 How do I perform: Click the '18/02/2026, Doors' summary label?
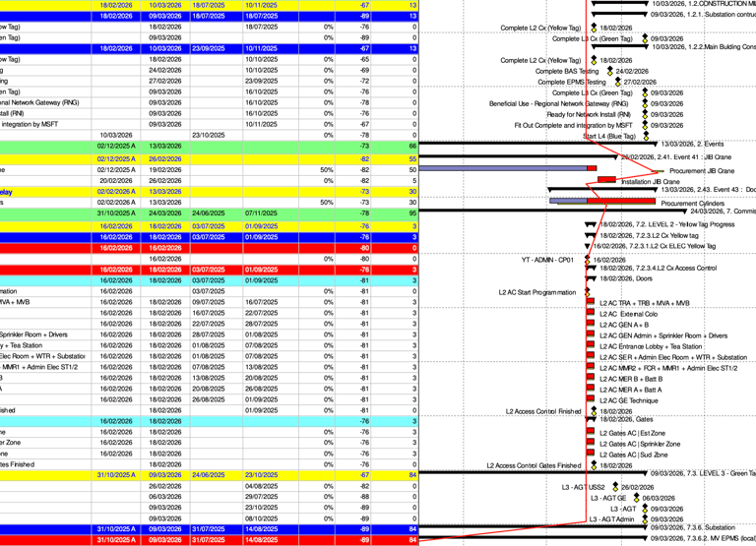[x=626, y=278]
